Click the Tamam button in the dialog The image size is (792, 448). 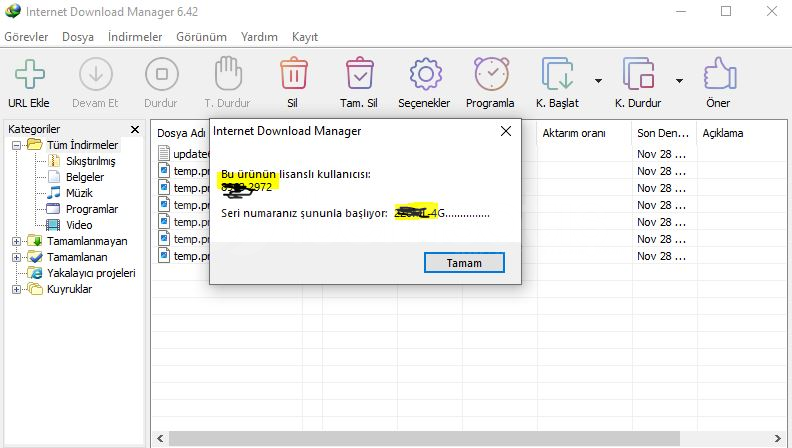click(x=464, y=263)
